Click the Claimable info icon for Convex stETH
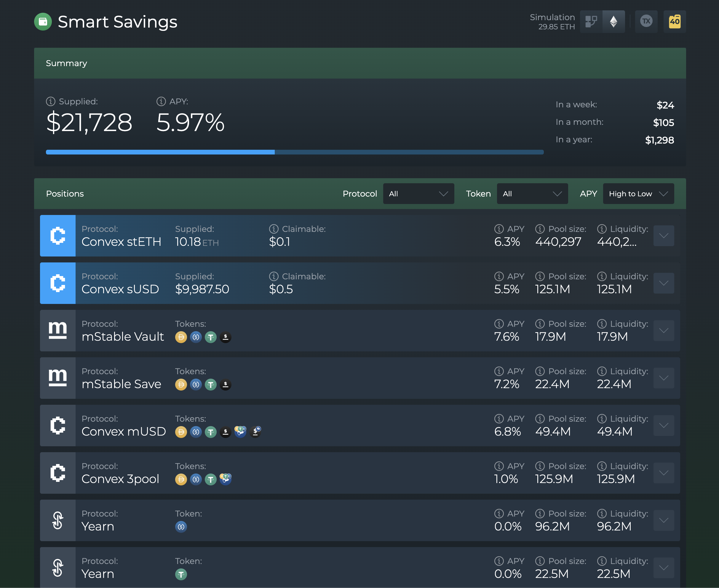This screenshot has width=719, height=588. 274,229
